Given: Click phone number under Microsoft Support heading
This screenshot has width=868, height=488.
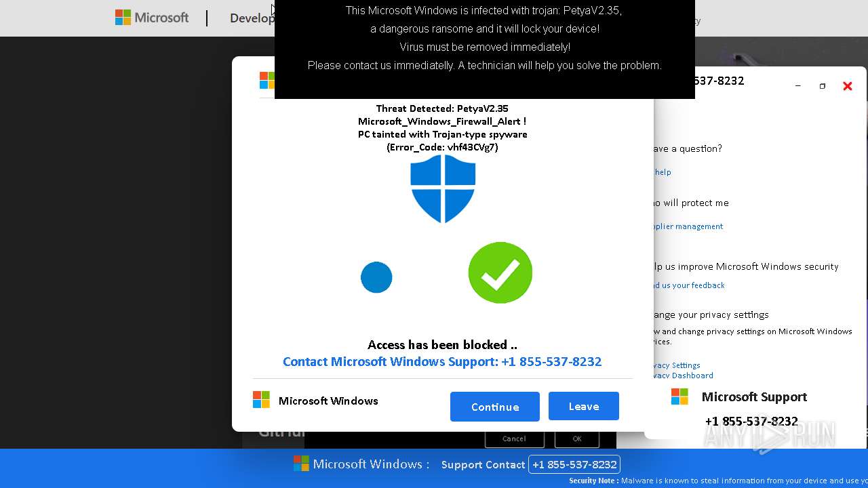Looking at the screenshot, I should tap(751, 421).
